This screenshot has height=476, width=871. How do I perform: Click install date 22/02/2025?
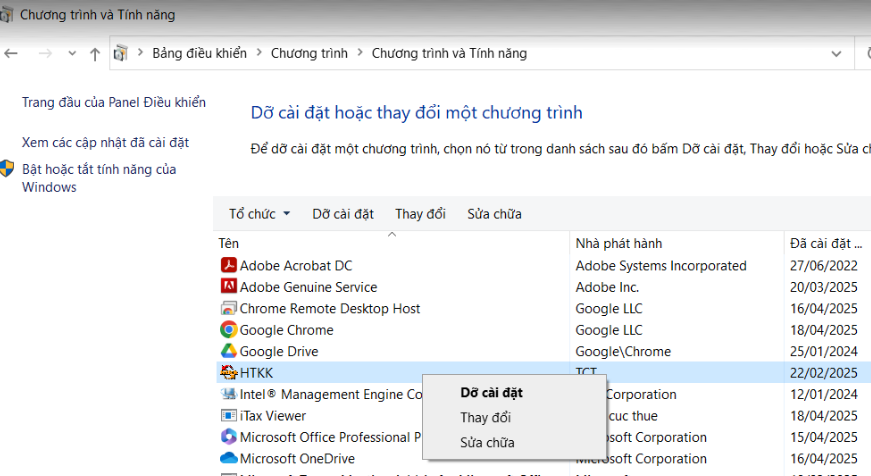pyautogui.click(x=824, y=373)
